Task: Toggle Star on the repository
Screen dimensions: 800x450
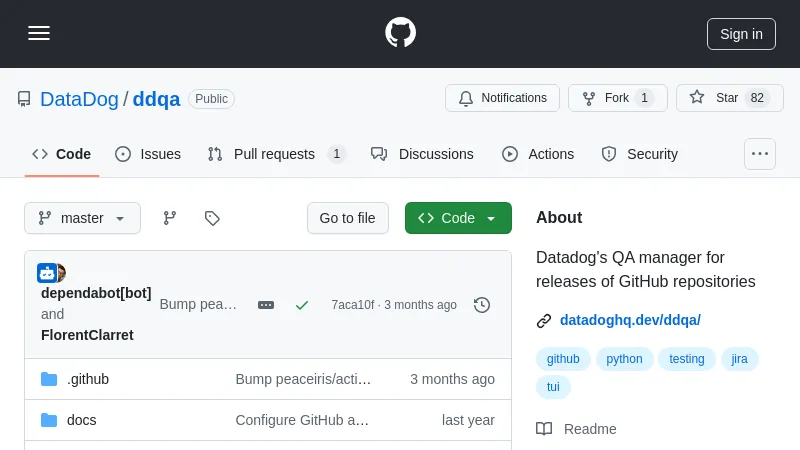Action: (x=729, y=98)
